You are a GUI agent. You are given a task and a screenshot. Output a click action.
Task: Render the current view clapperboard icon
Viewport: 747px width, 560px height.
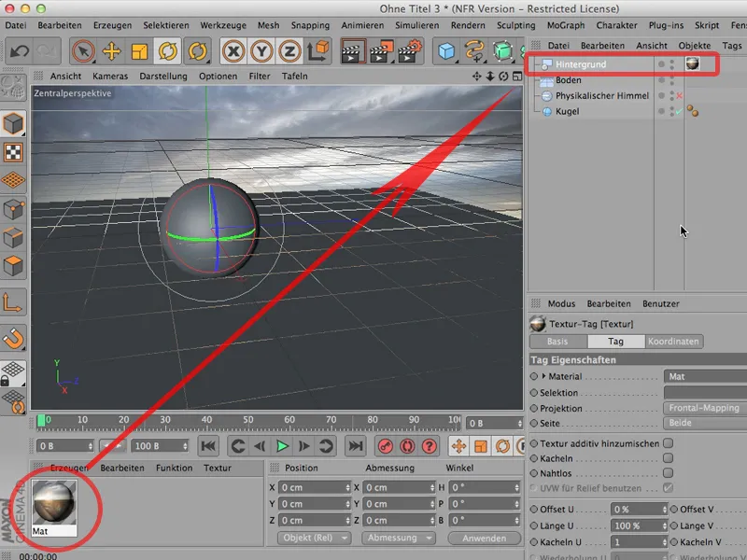(x=353, y=51)
